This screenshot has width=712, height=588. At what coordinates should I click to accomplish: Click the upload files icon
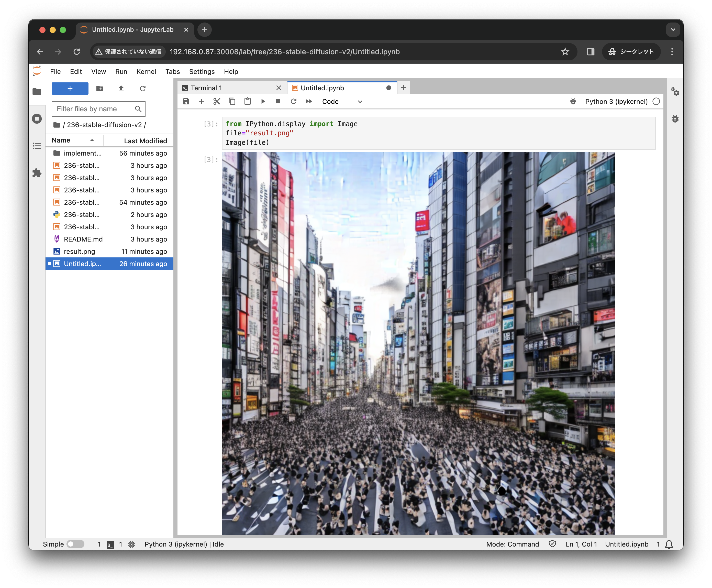(121, 88)
